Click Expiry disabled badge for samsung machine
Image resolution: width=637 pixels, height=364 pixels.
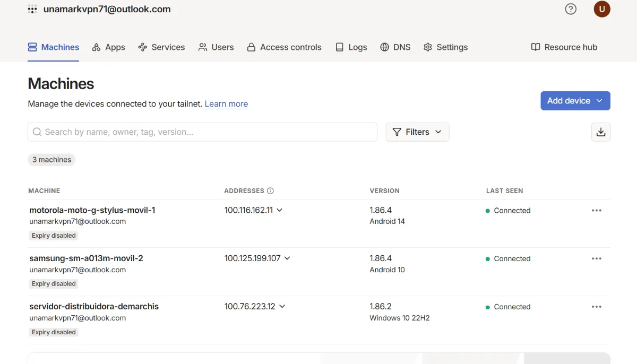tap(54, 284)
